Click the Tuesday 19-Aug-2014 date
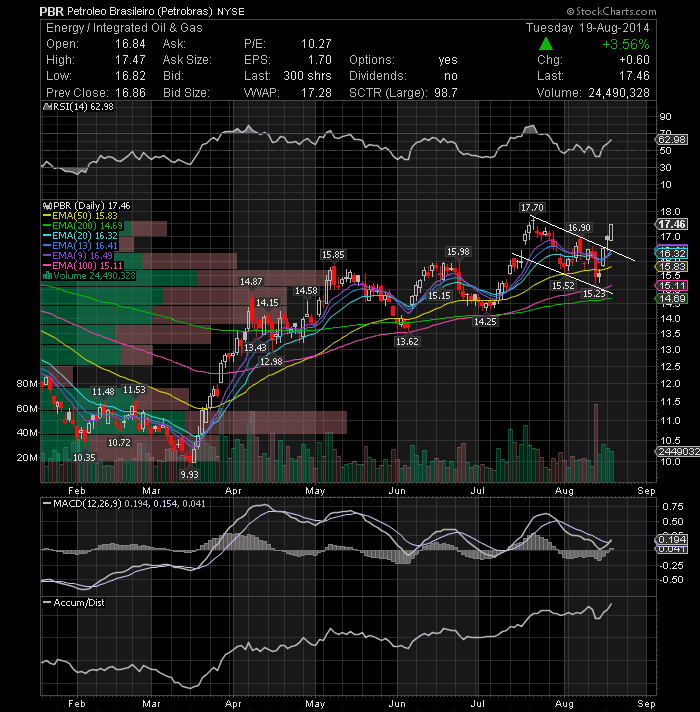700x712 pixels. (x=587, y=28)
